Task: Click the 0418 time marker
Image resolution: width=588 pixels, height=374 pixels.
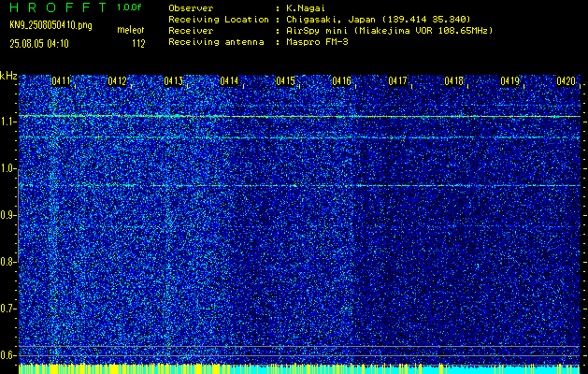Action: 453,80
